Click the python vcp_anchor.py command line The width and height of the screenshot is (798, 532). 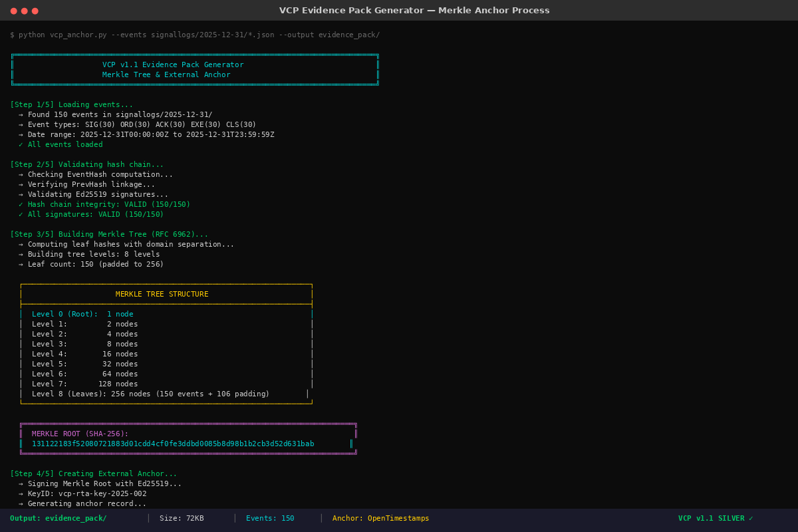[195, 35]
